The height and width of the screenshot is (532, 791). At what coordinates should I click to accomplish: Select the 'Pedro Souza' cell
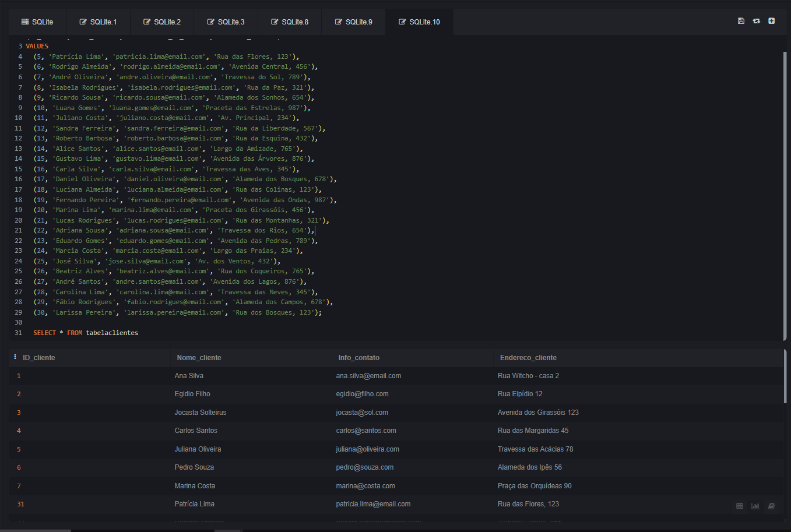(x=194, y=467)
